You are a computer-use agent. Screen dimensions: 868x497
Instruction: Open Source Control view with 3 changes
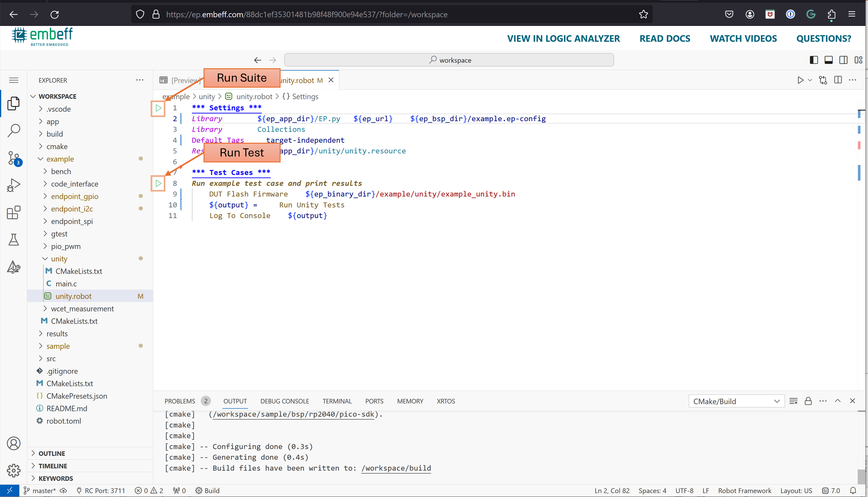14,158
